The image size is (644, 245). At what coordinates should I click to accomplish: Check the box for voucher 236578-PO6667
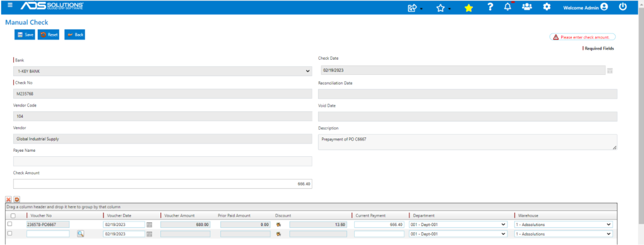(x=10, y=224)
